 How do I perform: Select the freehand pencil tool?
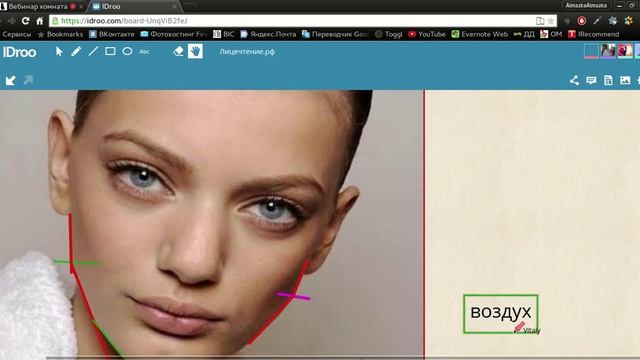coord(76,51)
